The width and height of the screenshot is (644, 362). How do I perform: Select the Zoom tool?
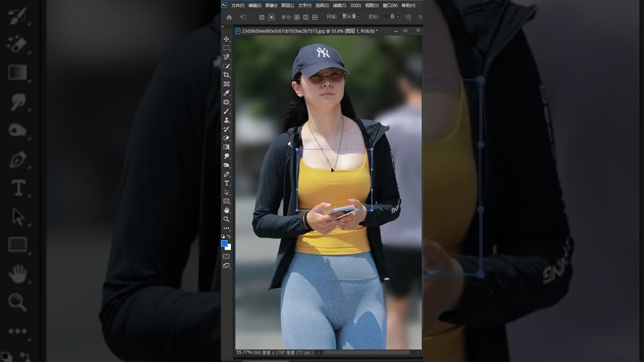point(226,219)
